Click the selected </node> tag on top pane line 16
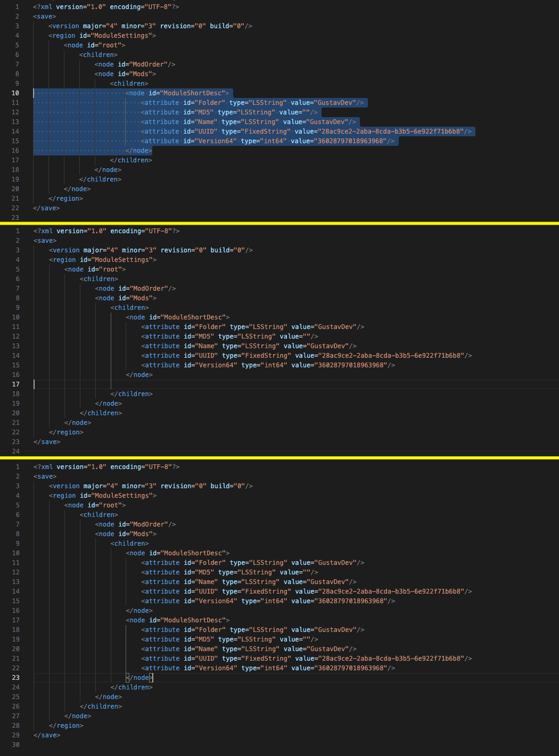 tap(139, 151)
